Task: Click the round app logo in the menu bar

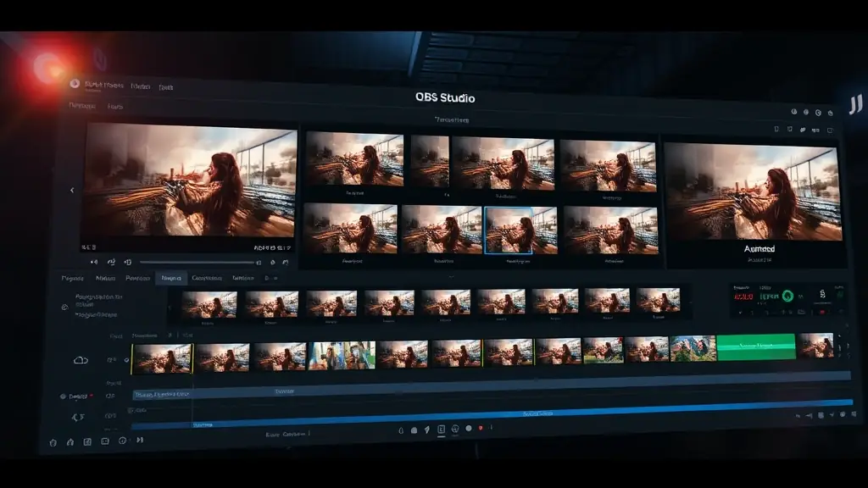Action: click(x=75, y=84)
